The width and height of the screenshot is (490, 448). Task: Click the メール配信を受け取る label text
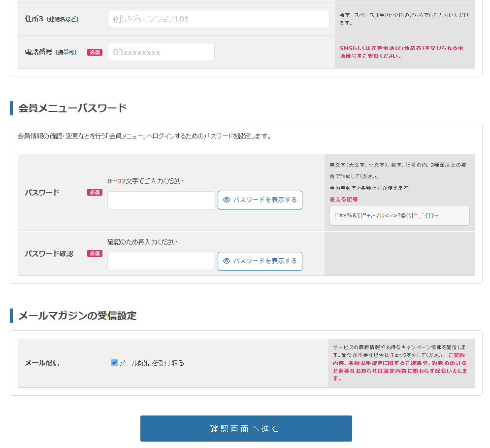[152, 363]
